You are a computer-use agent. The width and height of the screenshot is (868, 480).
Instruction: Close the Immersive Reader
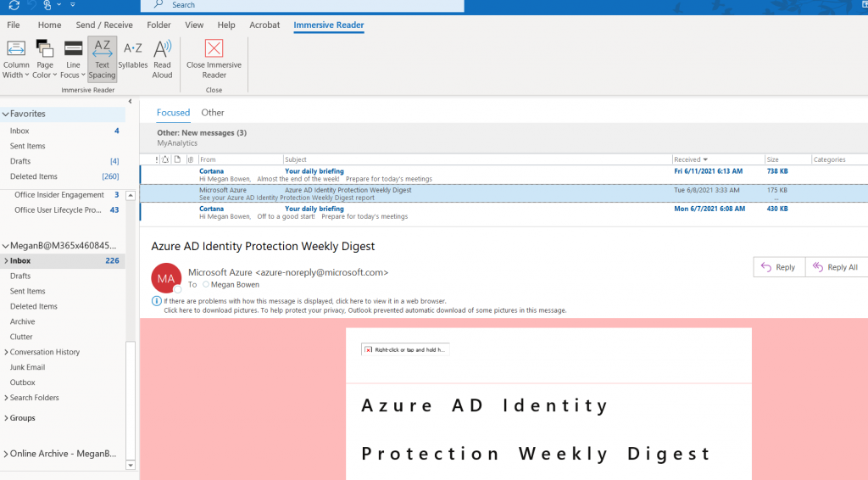(214, 59)
